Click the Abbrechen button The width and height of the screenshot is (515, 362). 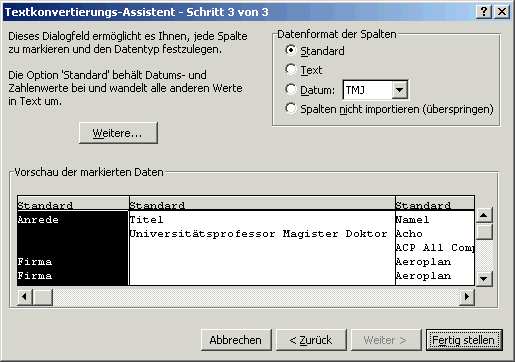tap(236, 340)
